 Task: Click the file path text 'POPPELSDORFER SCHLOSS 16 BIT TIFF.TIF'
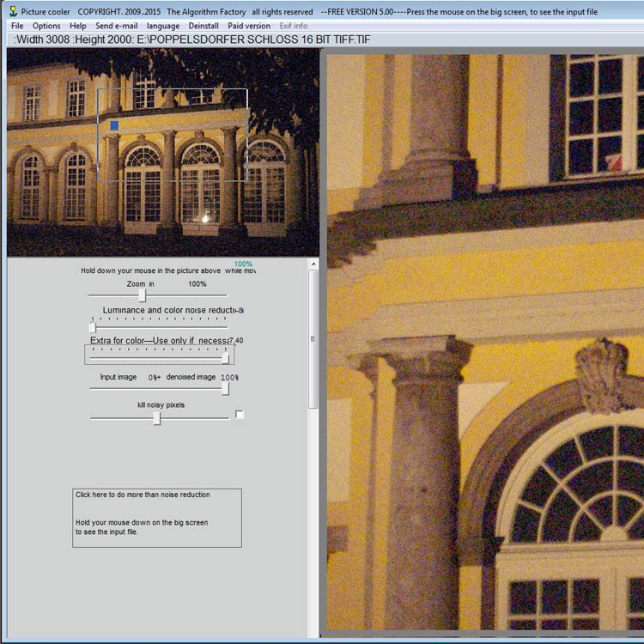(257, 39)
